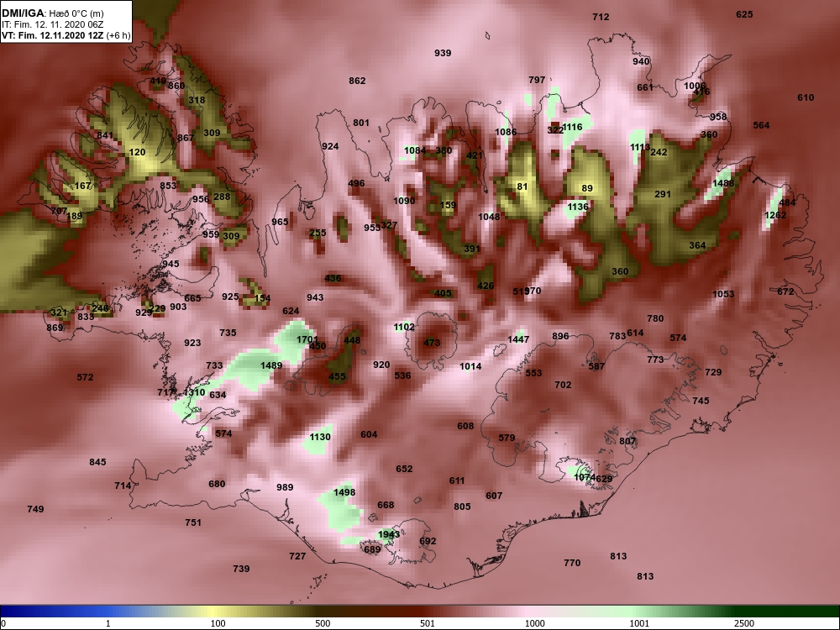Click the 572 value over the sea
840x630 pixels.
click(x=85, y=377)
